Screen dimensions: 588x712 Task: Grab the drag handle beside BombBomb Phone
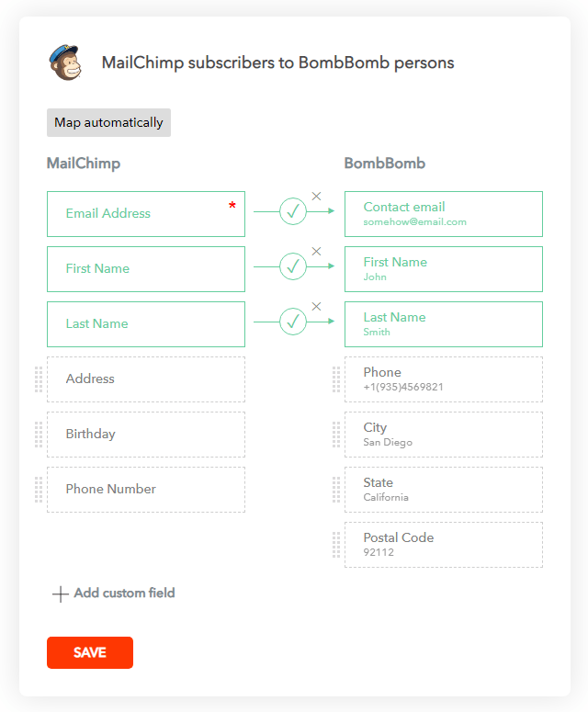point(336,379)
